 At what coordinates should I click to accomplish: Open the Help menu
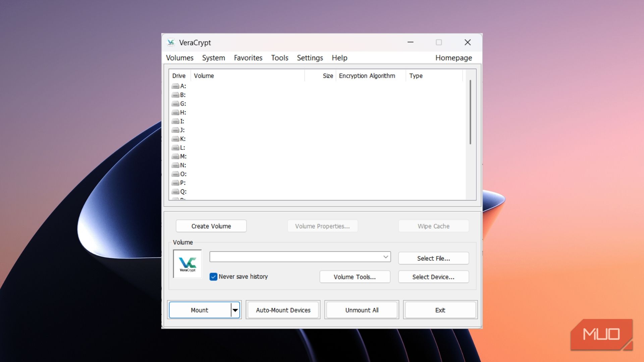point(339,58)
